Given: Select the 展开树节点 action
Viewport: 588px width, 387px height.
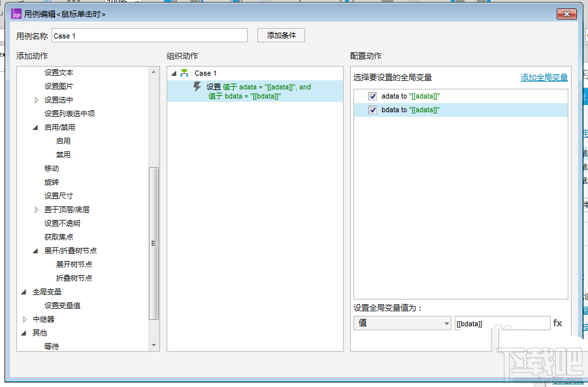Looking at the screenshot, I should click(74, 264).
